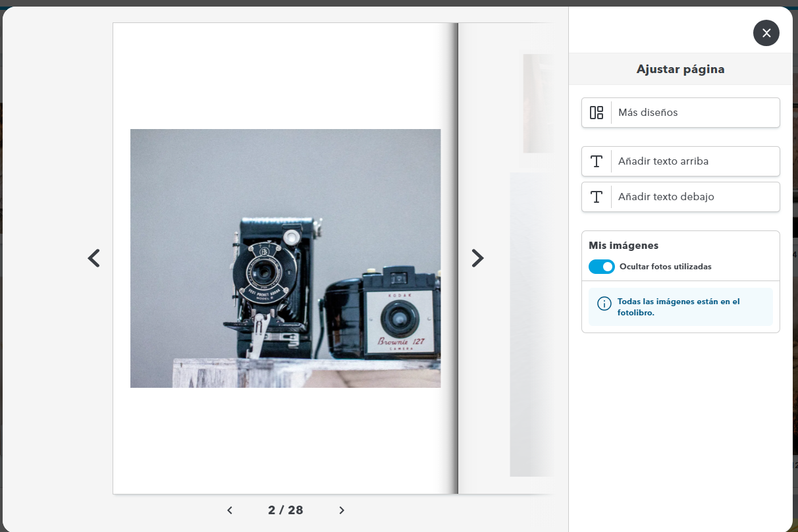
Task: Click the T icon for Añadir texto arriba
Action: click(597, 161)
